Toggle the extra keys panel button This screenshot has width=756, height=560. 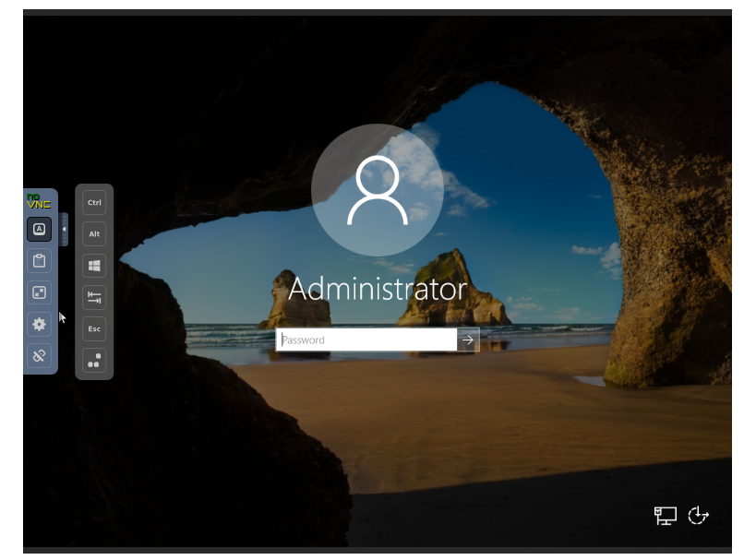(x=39, y=229)
